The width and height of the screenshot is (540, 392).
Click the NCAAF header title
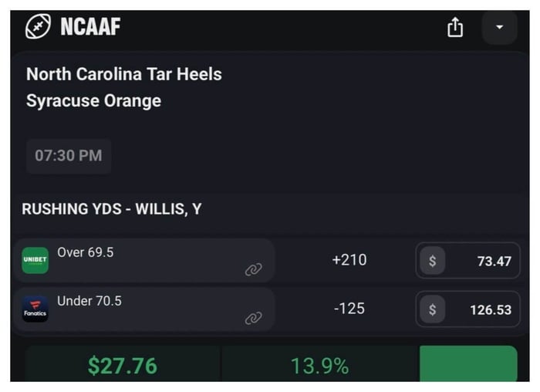click(x=90, y=28)
